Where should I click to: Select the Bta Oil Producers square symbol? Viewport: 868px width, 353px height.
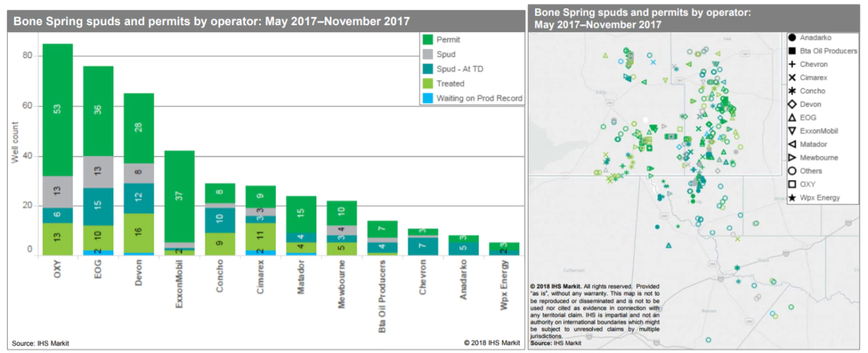(x=791, y=51)
